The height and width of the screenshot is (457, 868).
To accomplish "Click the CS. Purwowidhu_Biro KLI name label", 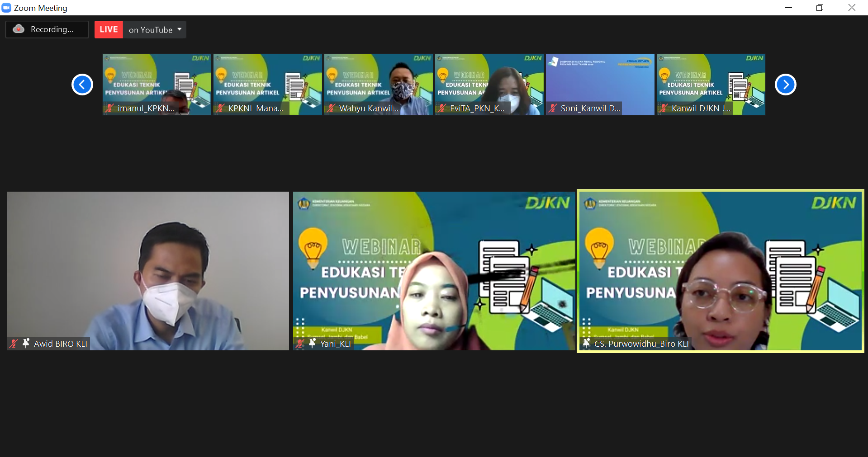I will [641, 344].
